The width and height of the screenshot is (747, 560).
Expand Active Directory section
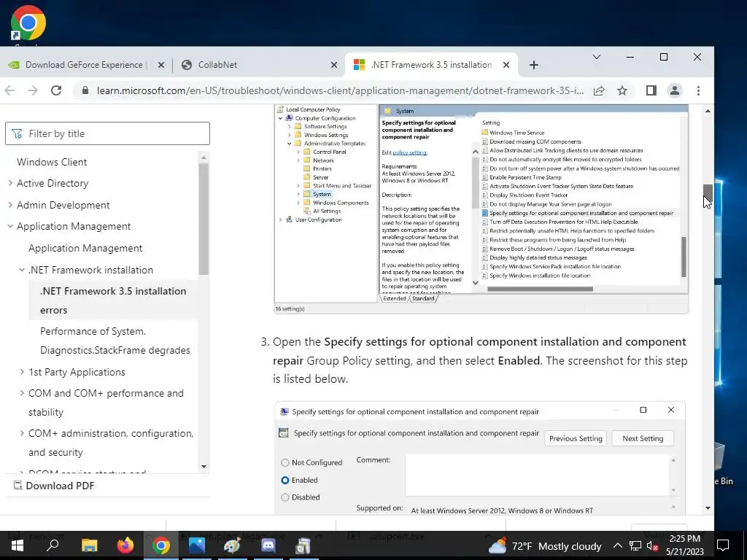(x=53, y=183)
